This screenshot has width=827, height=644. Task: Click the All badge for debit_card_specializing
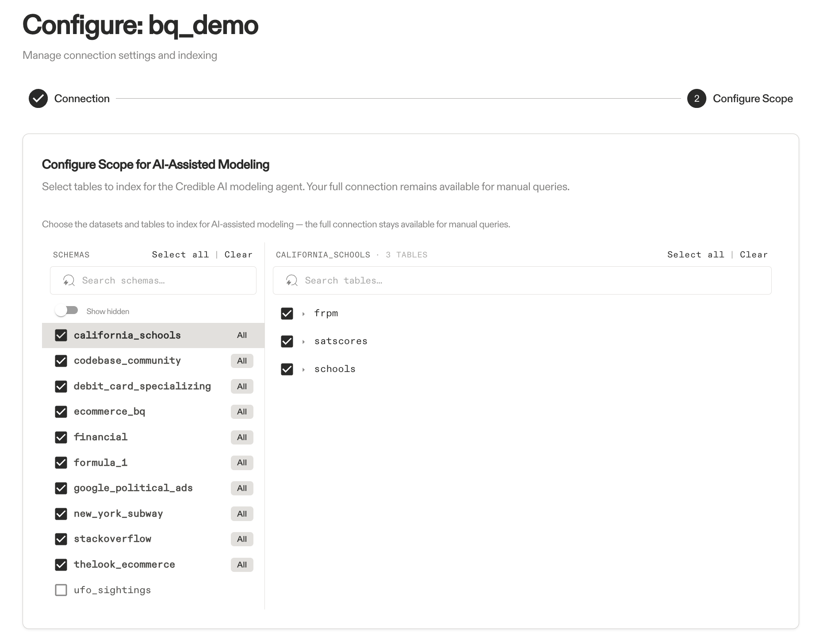click(x=242, y=387)
